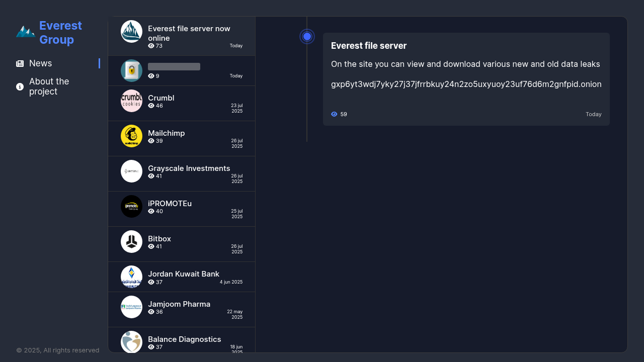Open About the project menu item
Image resolution: width=644 pixels, height=362 pixels.
(x=58, y=86)
